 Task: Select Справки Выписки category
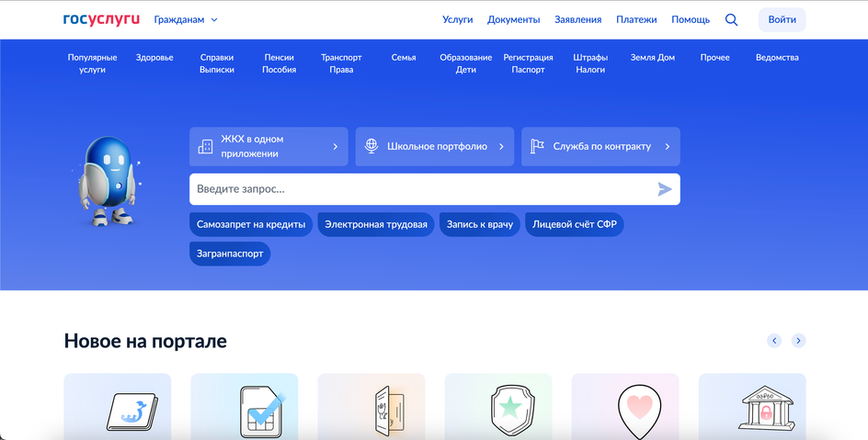pyautogui.click(x=216, y=63)
